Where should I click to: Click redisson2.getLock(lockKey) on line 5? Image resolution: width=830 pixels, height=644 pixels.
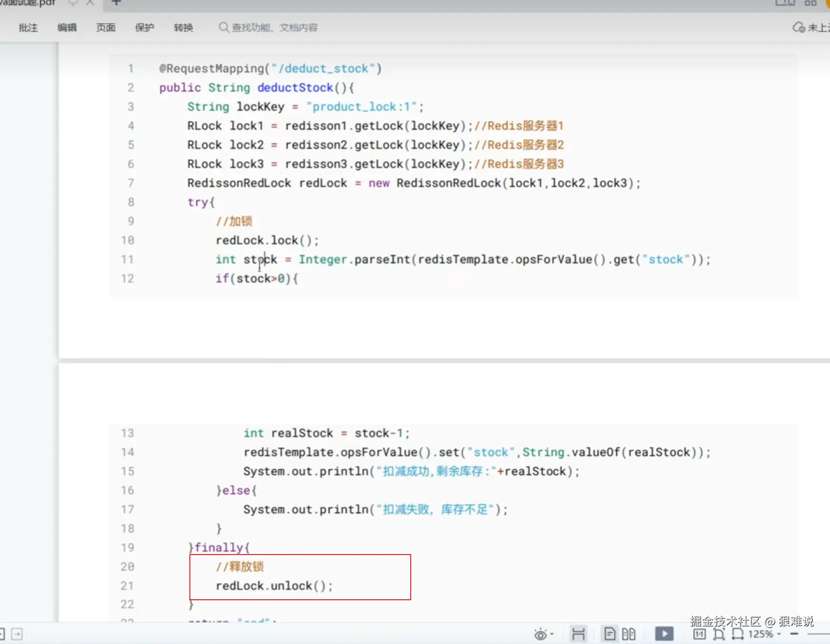pos(375,145)
